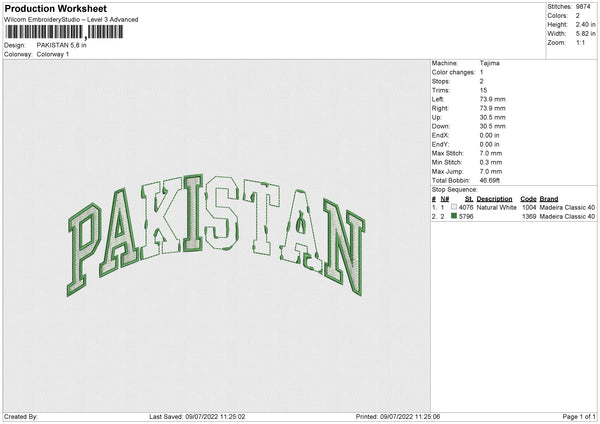Click the Max Jump label
Screen dimensions: 600x424
point(447,171)
